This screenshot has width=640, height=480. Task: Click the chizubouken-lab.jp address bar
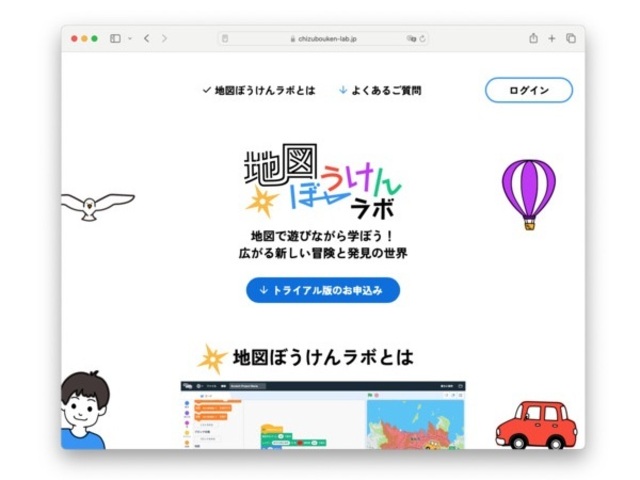pyautogui.click(x=323, y=39)
